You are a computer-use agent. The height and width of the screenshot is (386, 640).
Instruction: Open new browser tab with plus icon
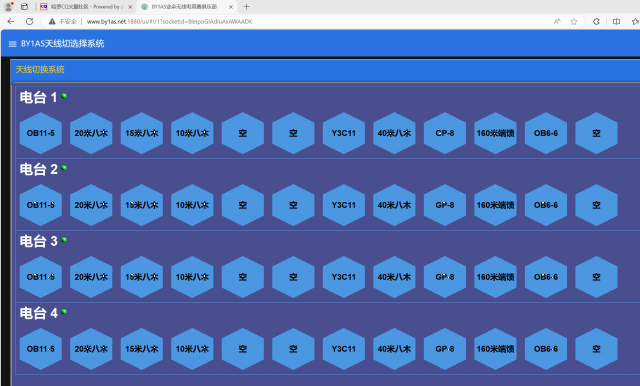246,7
